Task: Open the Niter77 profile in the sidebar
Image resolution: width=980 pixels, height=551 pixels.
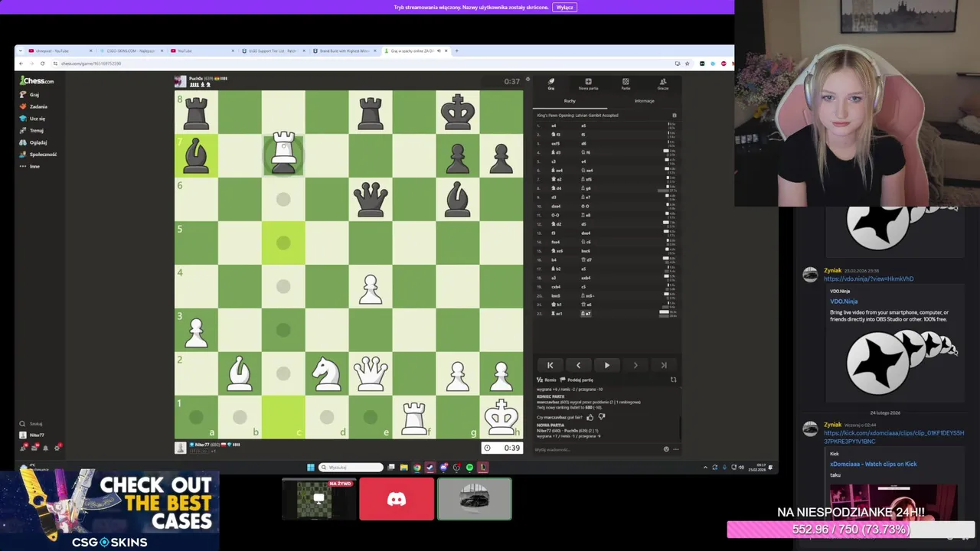Action: pyautogui.click(x=32, y=435)
